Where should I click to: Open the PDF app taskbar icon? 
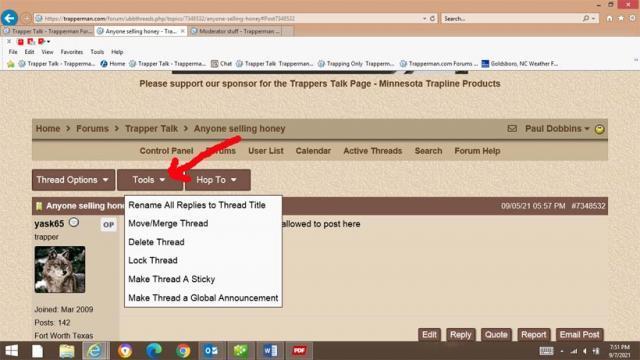[x=299, y=351]
